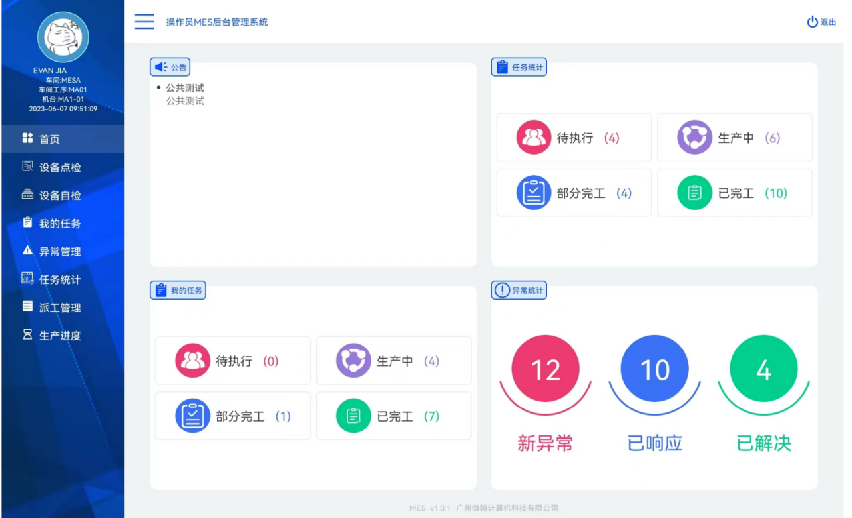Click the 我的任务 panel header icon

161,290
